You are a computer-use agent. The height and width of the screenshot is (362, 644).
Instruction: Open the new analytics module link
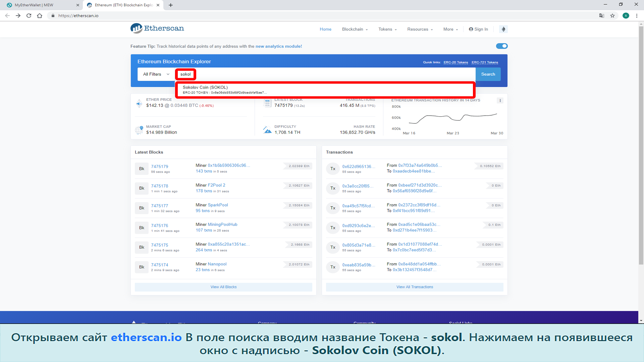click(x=279, y=46)
